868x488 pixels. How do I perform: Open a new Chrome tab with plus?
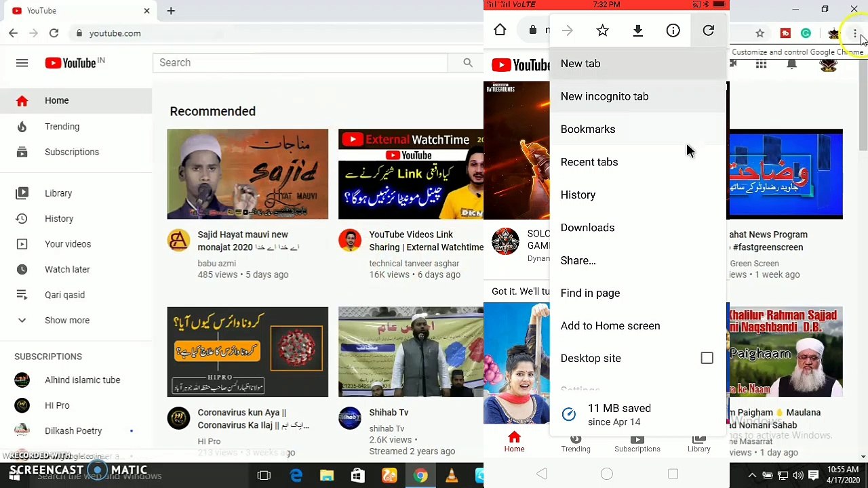[171, 10]
